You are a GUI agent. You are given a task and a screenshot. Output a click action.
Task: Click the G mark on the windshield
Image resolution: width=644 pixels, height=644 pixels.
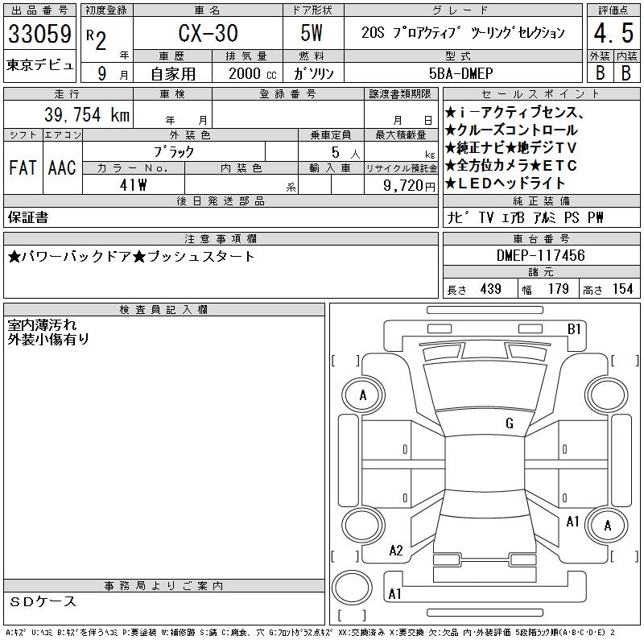(x=510, y=423)
